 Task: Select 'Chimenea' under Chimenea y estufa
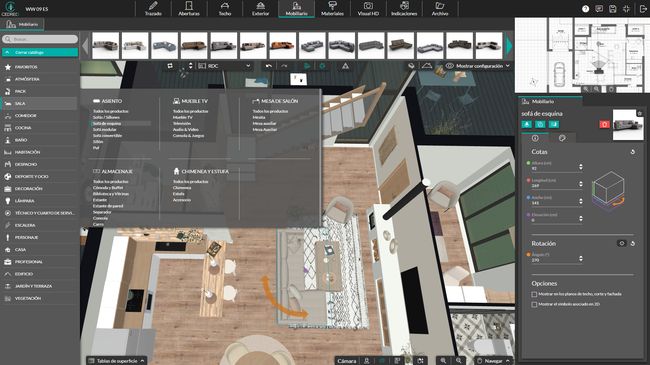click(182, 188)
